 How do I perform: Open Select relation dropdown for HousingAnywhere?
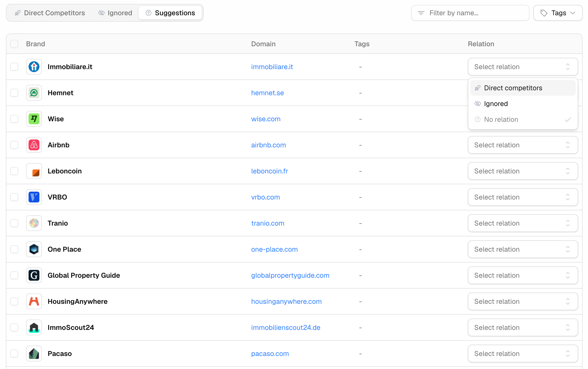point(523,301)
